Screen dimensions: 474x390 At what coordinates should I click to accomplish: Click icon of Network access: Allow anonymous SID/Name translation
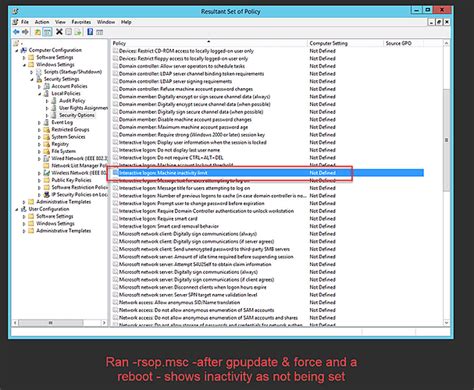click(x=115, y=302)
